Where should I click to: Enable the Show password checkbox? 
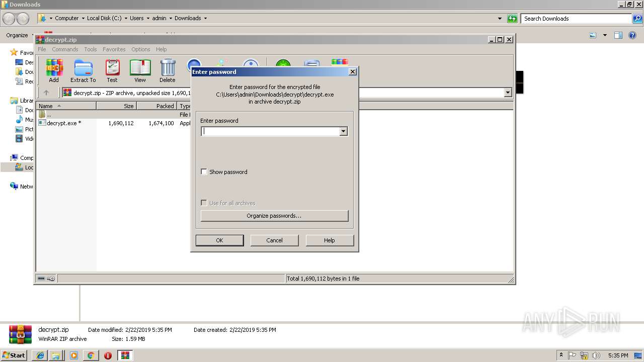tap(204, 172)
